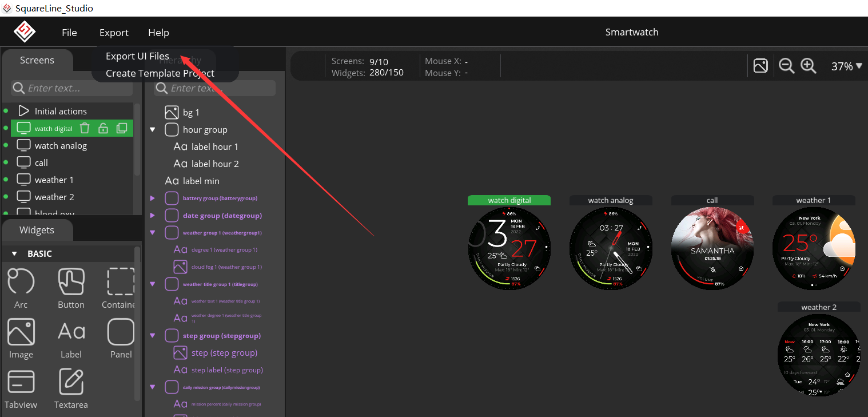
Task: Select weather text 1 in hierarchy
Action: pyautogui.click(x=217, y=301)
